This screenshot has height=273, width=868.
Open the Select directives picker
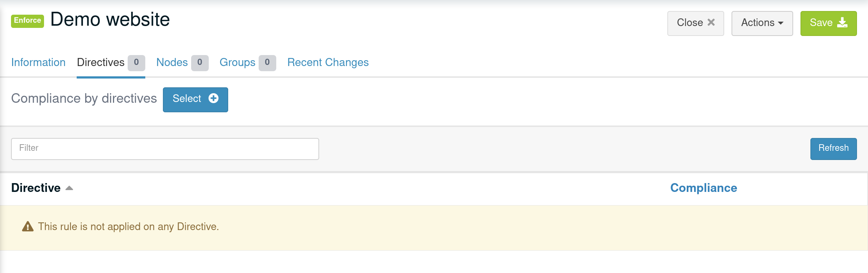[x=195, y=98]
